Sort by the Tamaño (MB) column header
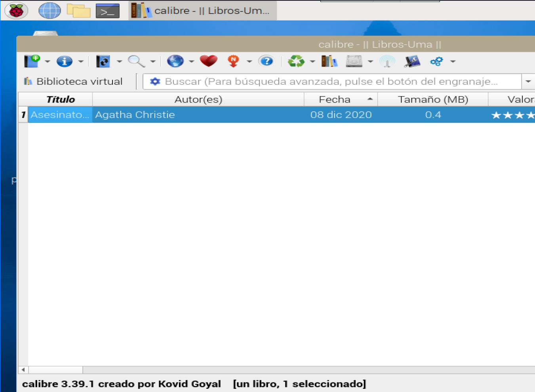 click(433, 99)
